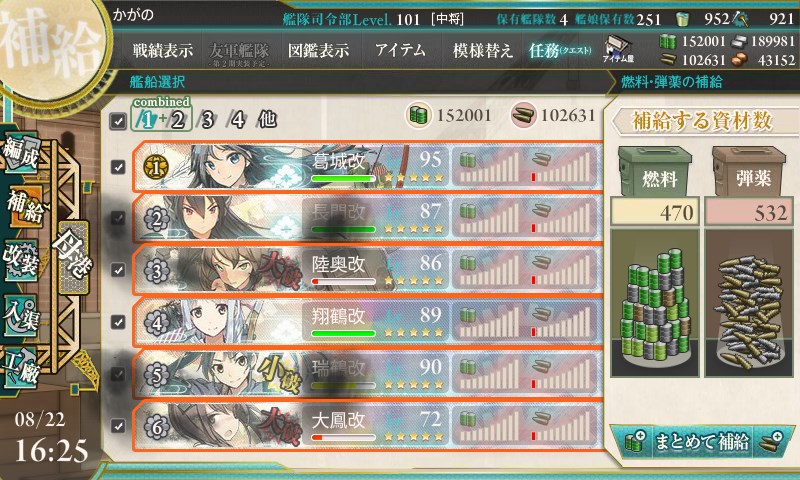This screenshot has width=800, height=480.
Task: Switch to fleet tab 3
Action: 207,120
